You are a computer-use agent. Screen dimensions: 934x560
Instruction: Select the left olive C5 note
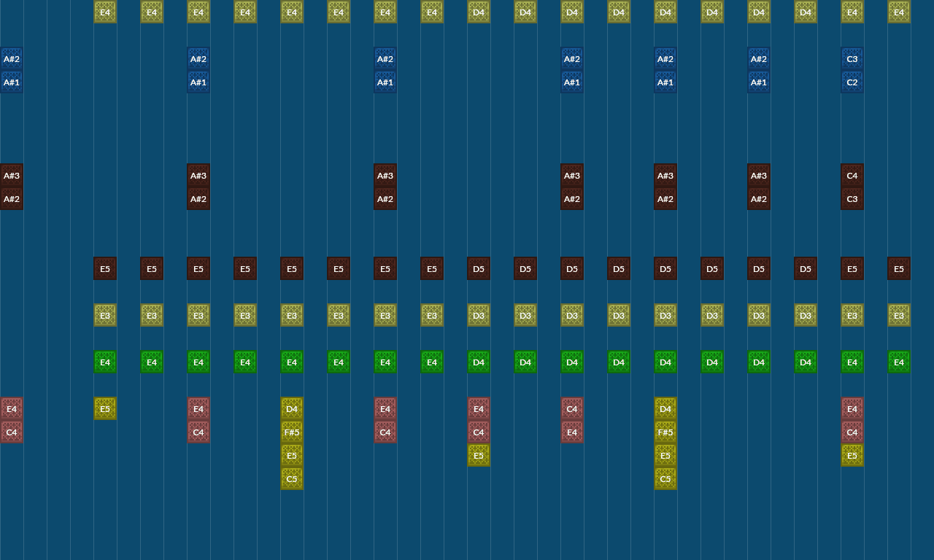click(x=292, y=479)
